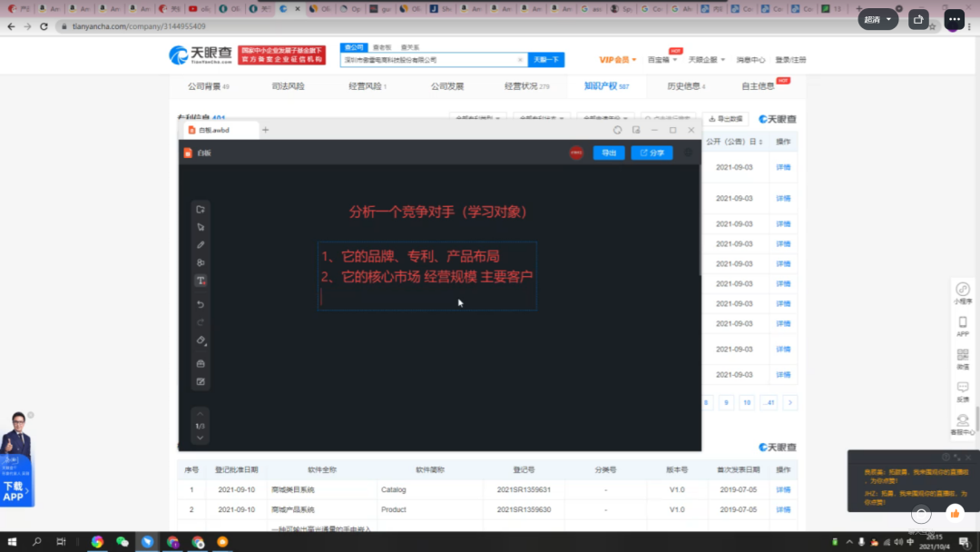Open the globe icon beside the 分享 button
The image size is (980, 552).
coord(688,153)
